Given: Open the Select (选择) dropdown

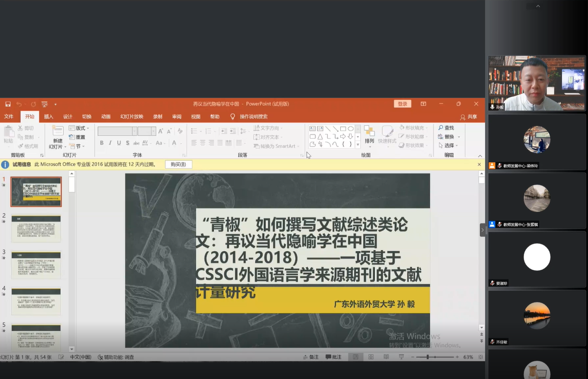Looking at the screenshot, I should click(x=448, y=146).
